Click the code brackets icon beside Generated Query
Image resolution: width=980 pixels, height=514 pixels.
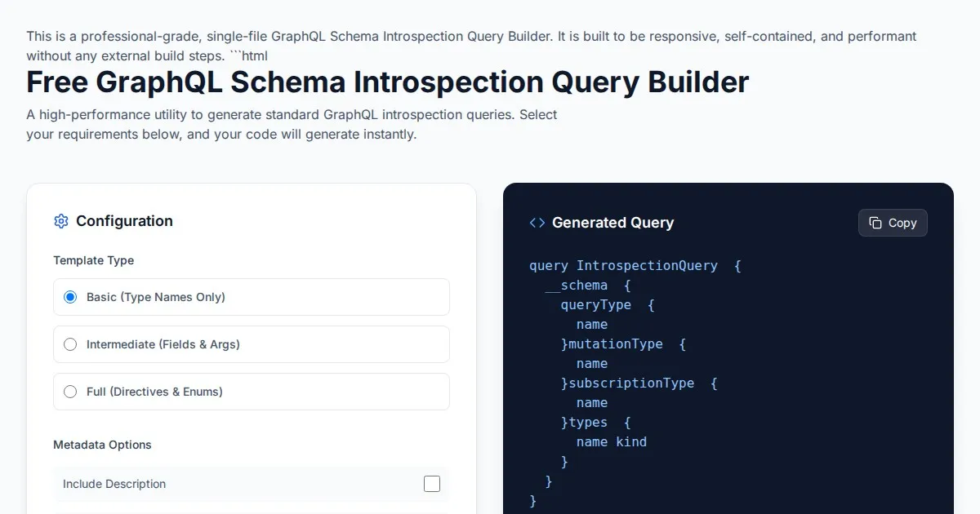[537, 223]
